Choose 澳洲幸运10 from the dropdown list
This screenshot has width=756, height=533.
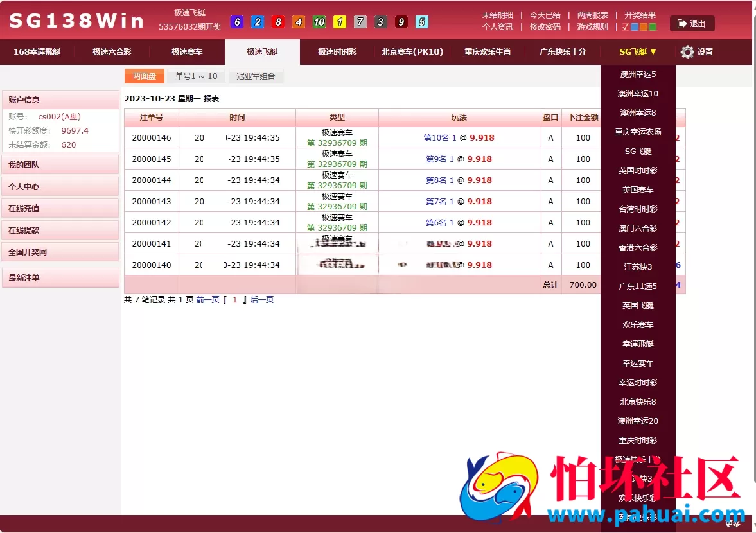[638, 94]
